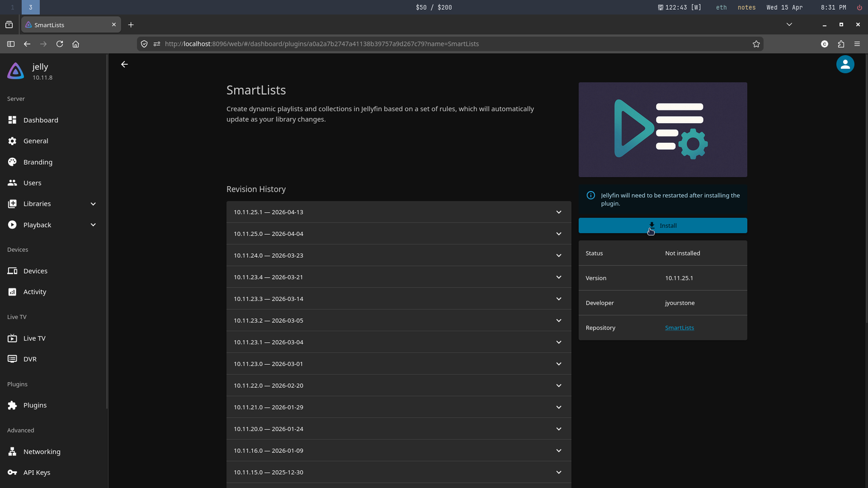Toggle browser sidebar panel
868x488 pixels.
pos(10,44)
